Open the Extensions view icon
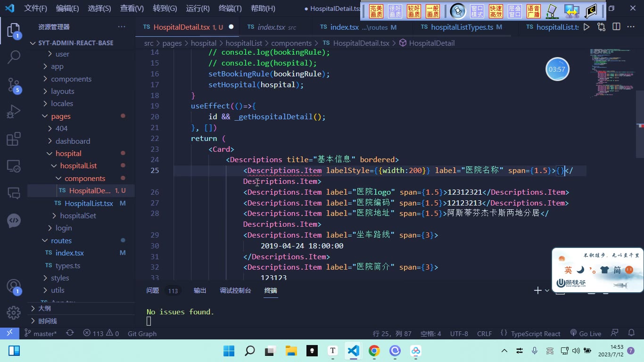Screen dimensions: 644x362 click(14, 139)
